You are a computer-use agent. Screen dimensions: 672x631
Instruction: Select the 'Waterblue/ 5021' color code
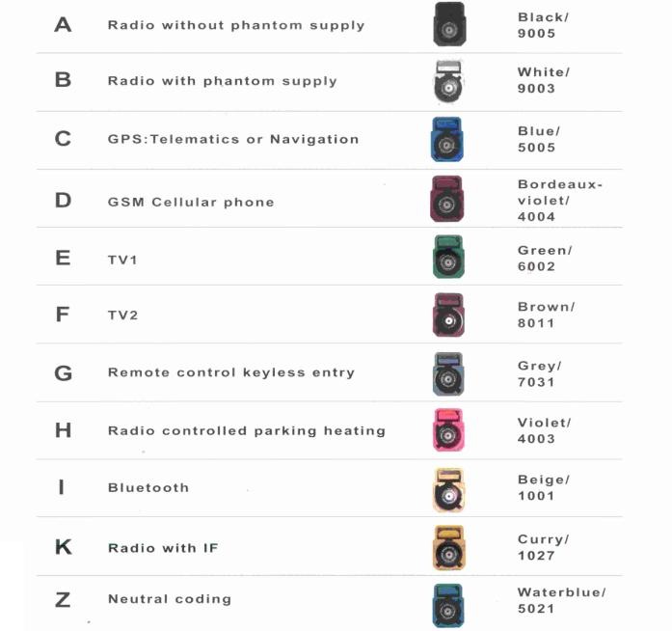coord(561,600)
